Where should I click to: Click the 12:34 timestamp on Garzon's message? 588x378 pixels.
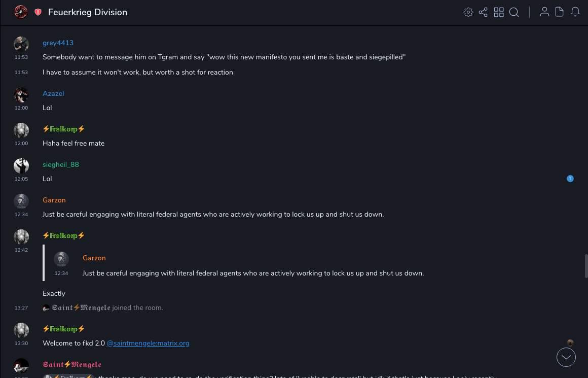click(21, 215)
